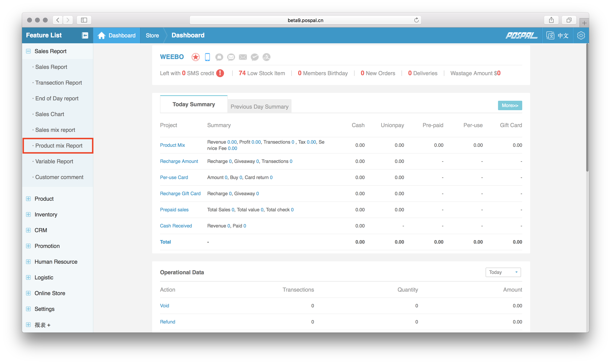
Task: Click the Feature List collapse arrow icon
Action: 85,35
